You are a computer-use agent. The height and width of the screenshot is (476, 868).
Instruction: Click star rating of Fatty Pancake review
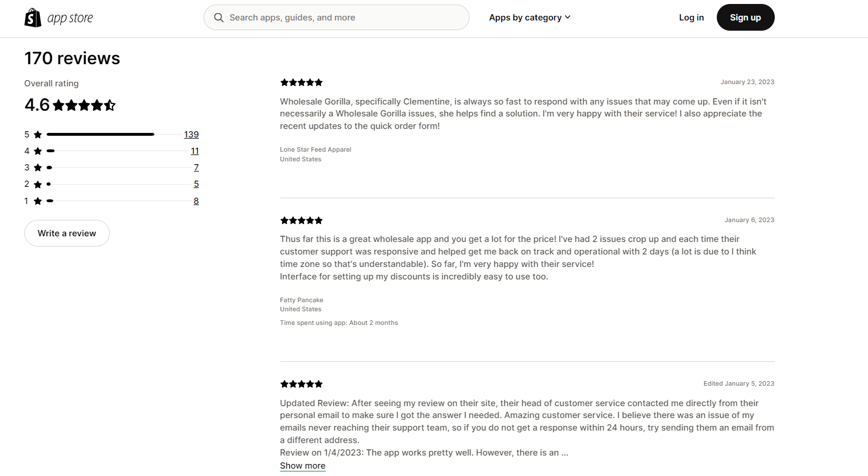(x=301, y=220)
